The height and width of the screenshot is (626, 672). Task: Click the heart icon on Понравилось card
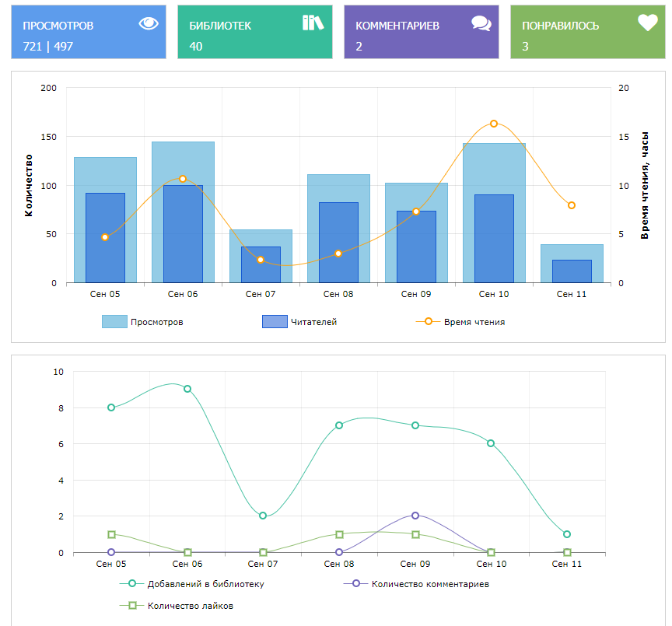click(647, 23)
